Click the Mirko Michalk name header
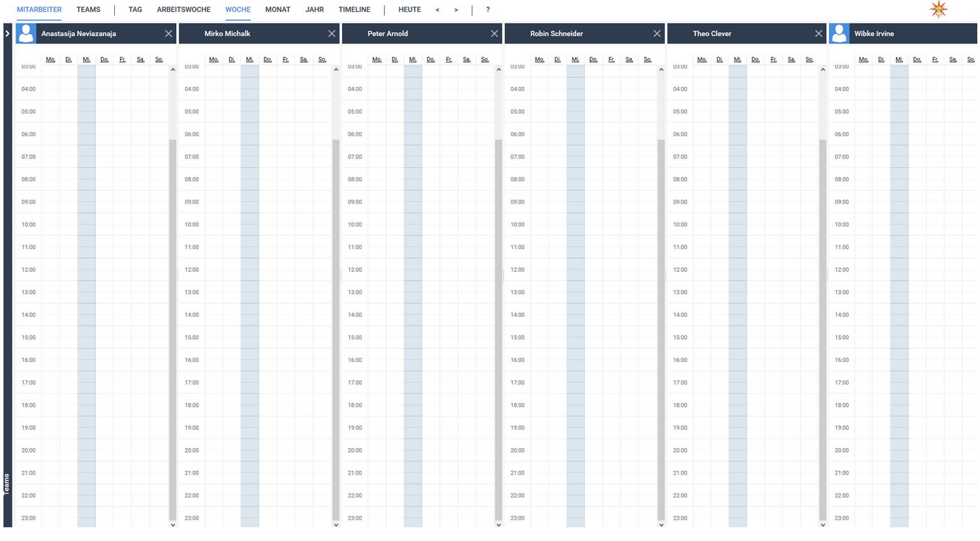 click(228, 34)
